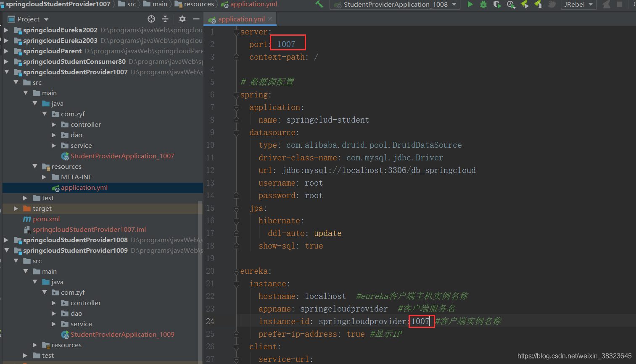Viewport: 636px width, 364px height.
Task: Select the resources folder under Provider1007
Action: [x=66, y=166]
